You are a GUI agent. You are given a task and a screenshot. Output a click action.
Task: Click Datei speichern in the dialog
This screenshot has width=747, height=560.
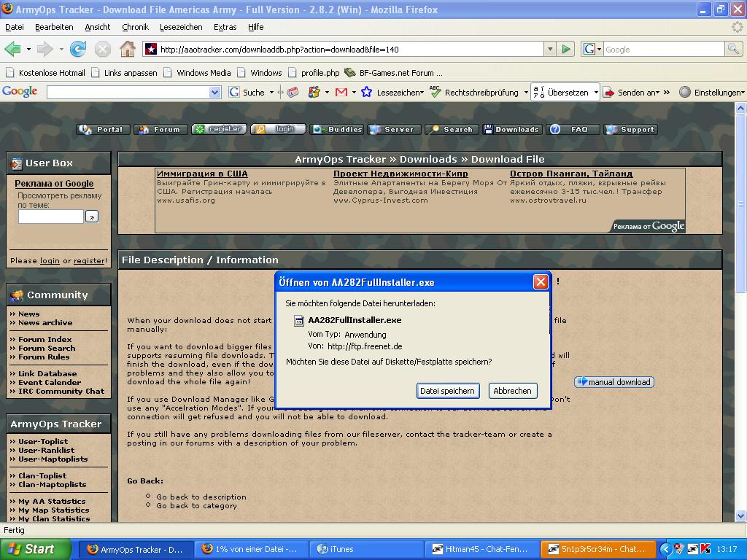(447, 391)
